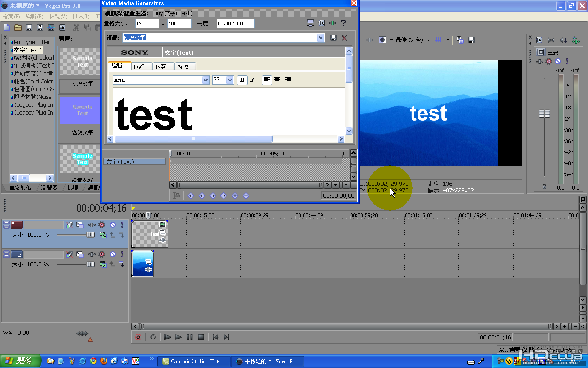Image resolution: width=588 pixels, height=368 pixels.
Task: Right-align the text in editor
Action: [288, 80]
